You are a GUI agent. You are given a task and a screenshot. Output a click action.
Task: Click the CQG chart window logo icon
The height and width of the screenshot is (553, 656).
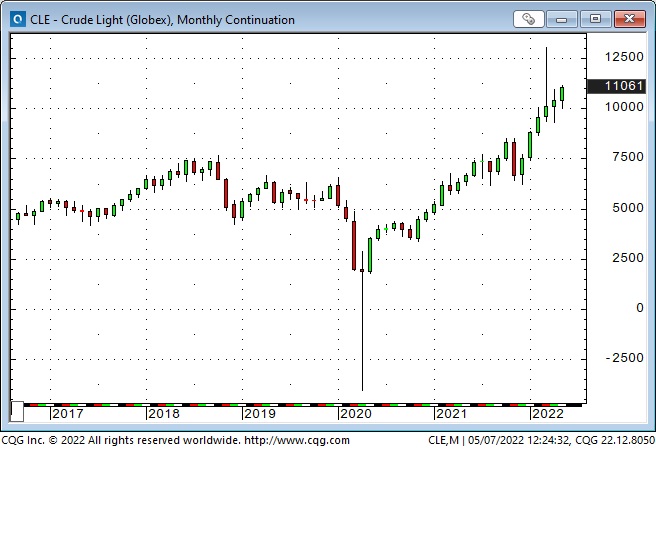pos(18,19)
